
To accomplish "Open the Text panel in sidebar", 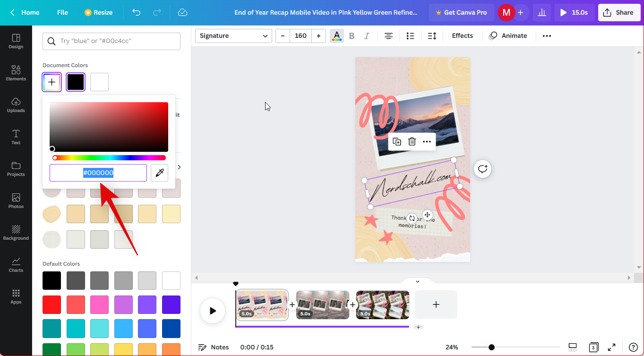I will tap(16, 137).
